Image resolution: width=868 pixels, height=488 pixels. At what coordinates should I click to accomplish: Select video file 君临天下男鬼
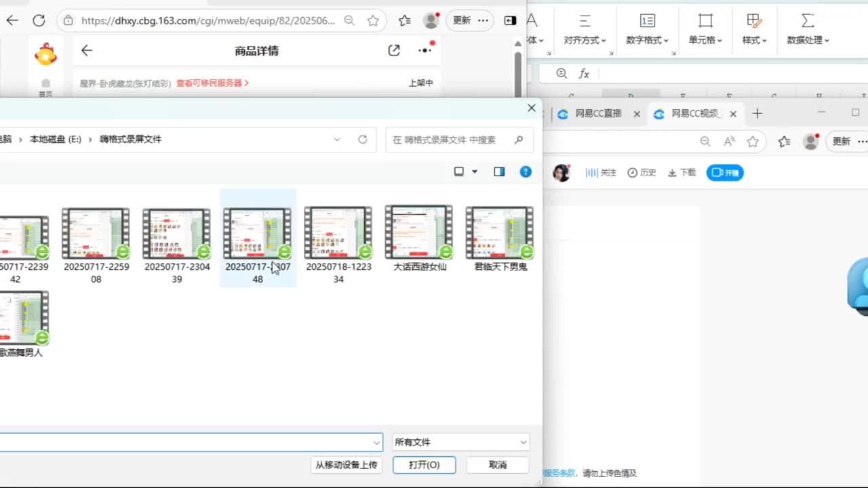tap(500, 239)
